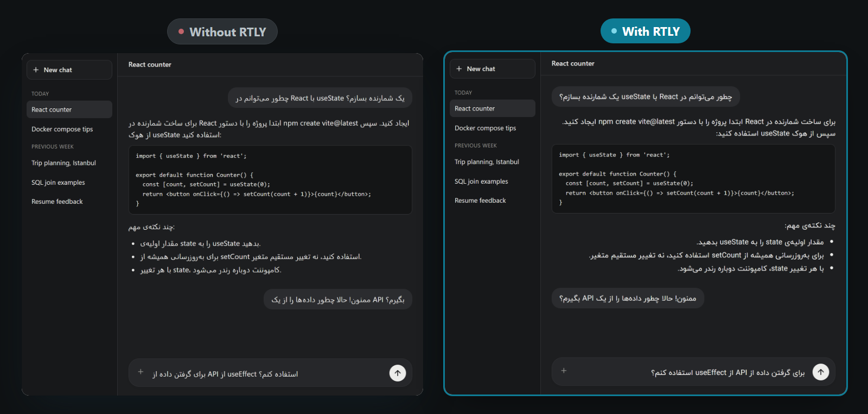Click the React counter header title, Without RTLY panel
Screen dimensions: 868x414
click(150, 64)
